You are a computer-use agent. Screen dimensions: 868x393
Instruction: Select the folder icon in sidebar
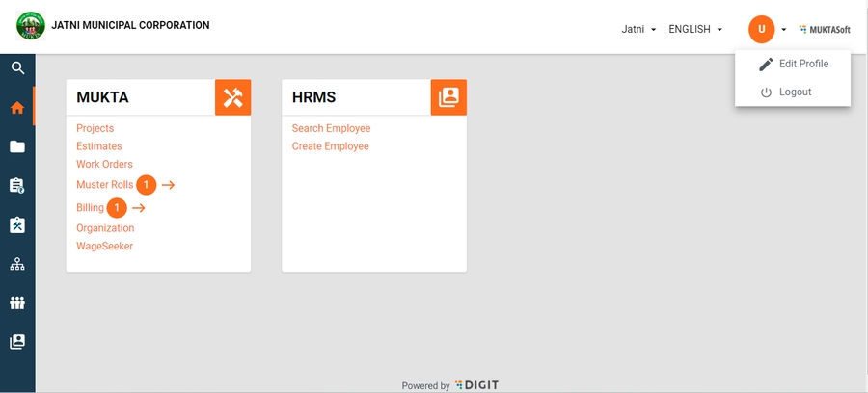pos(17,146)
